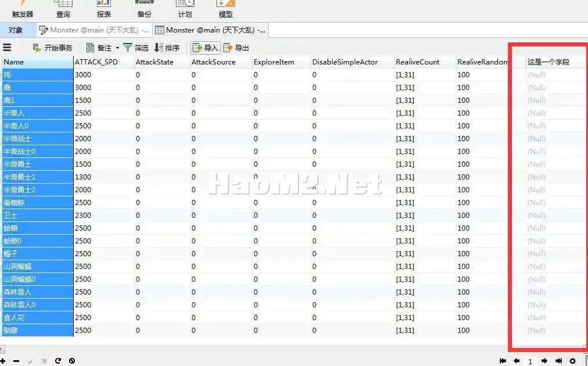Image resolution: width=588 pixels, height=366 pixels.
Task: Click the page number field showing 1
Action: tap(531, 361)
